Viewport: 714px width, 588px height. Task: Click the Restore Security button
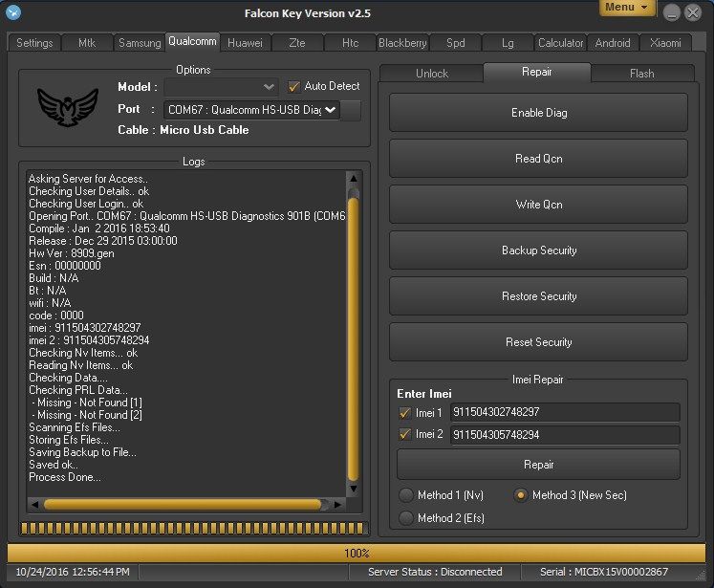[539, 296]
